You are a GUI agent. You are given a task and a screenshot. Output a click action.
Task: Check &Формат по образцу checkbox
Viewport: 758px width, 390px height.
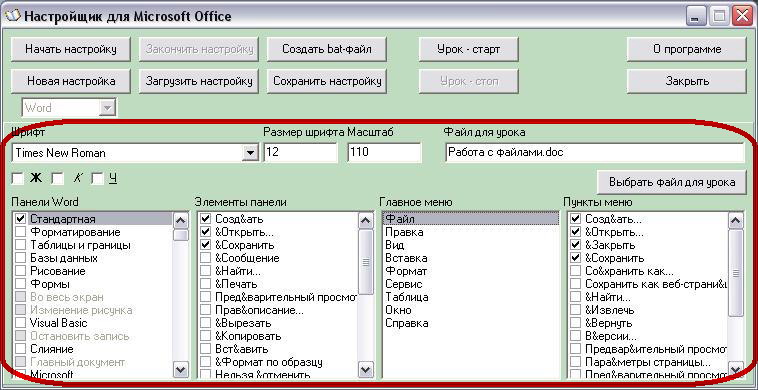pyautogui.click(x=205, y=362)
